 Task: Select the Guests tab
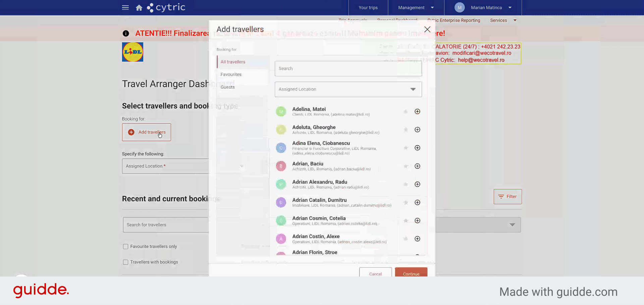tap(228, 87)
